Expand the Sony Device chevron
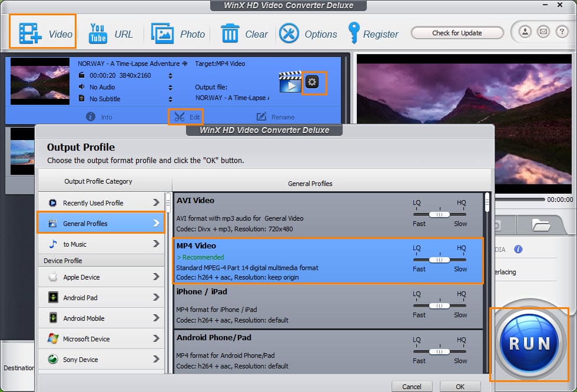577x392 pixels. (x=156, y=359)
